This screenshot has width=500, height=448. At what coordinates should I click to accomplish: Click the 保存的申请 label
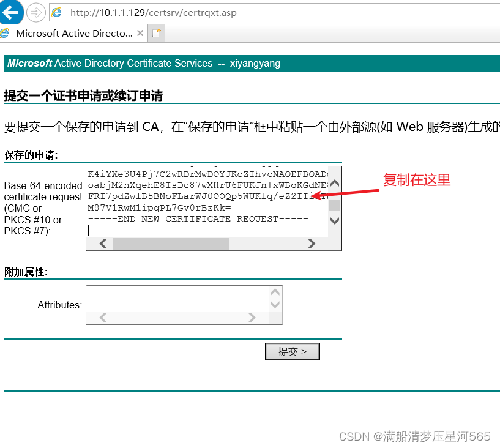[31, 155]
